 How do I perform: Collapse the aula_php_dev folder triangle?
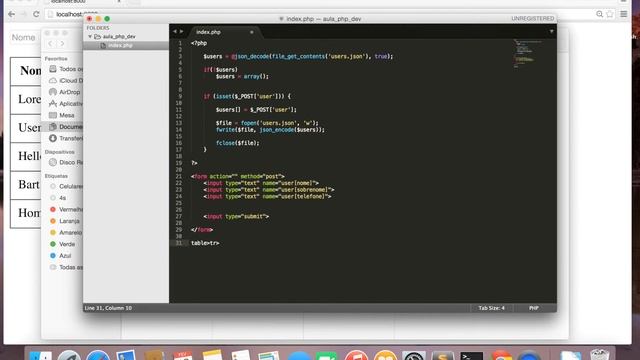pos(90,36)
